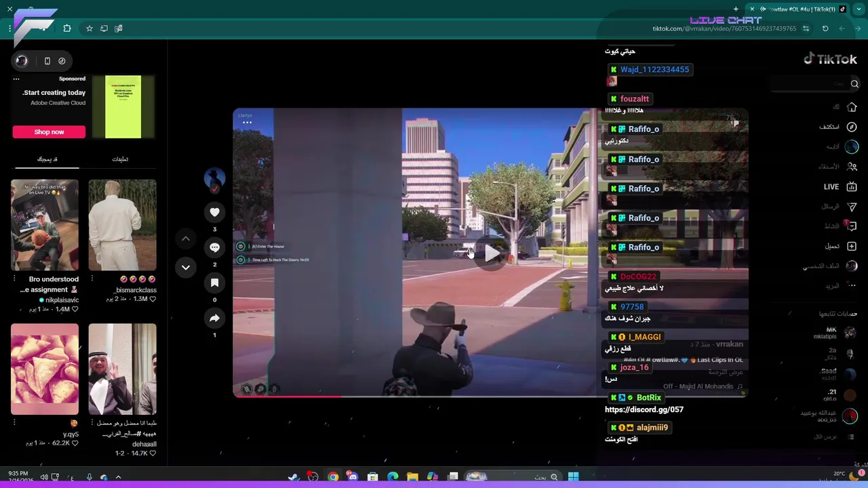Open options for _bismarckclass video

[92, 279]
